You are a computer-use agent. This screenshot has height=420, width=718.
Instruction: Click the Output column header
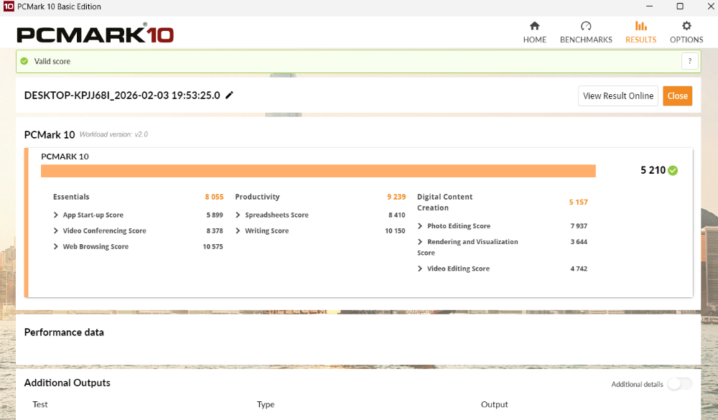[494, 404]
